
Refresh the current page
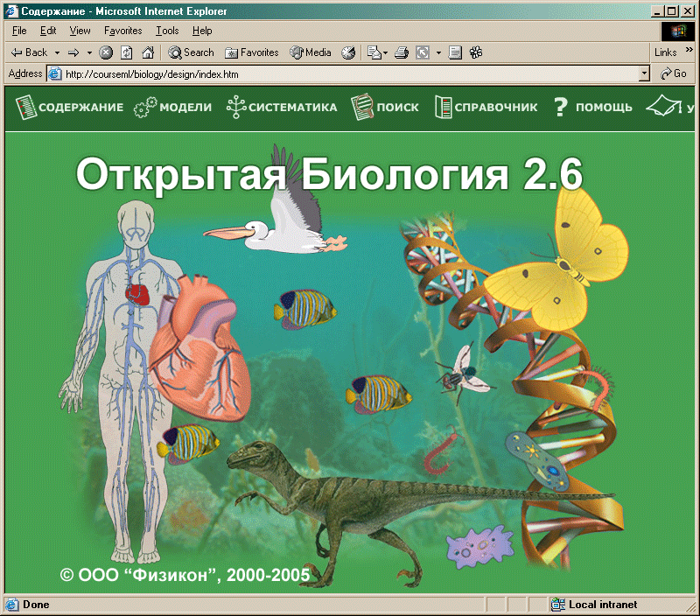(127, 52)
